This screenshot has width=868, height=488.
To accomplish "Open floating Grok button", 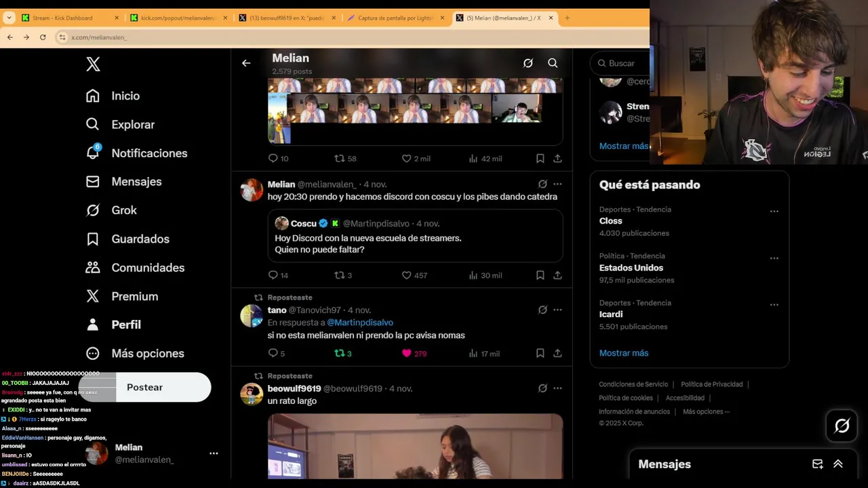I will (842, 426).
